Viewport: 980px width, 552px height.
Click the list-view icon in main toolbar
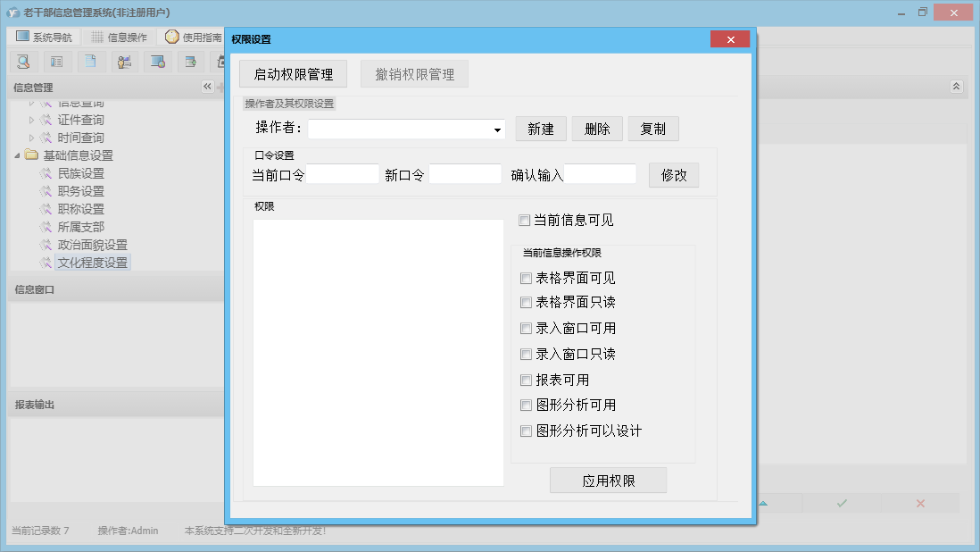tap(57, 62)
